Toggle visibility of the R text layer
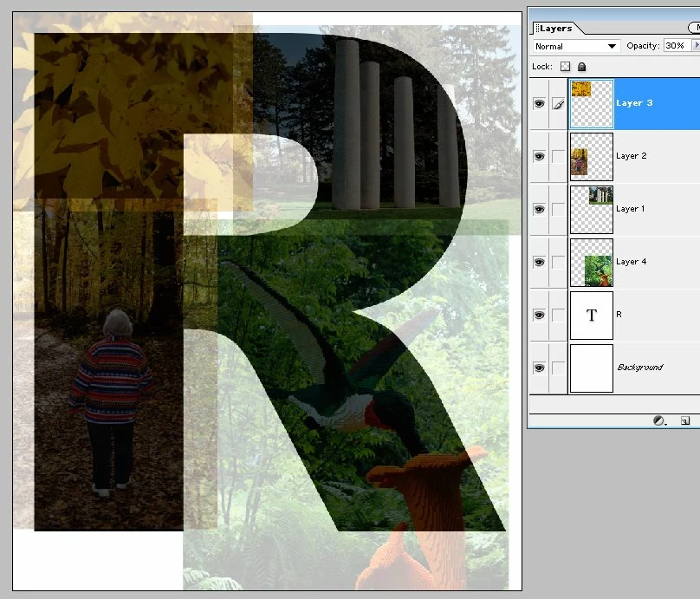700x599 pixels. coord(539,315)
